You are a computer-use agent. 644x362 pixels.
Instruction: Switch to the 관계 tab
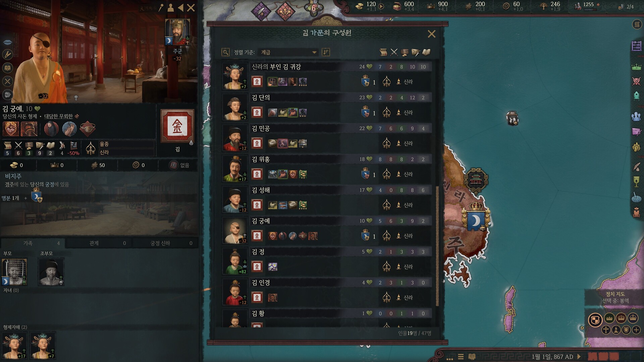[x=99, y=243]
